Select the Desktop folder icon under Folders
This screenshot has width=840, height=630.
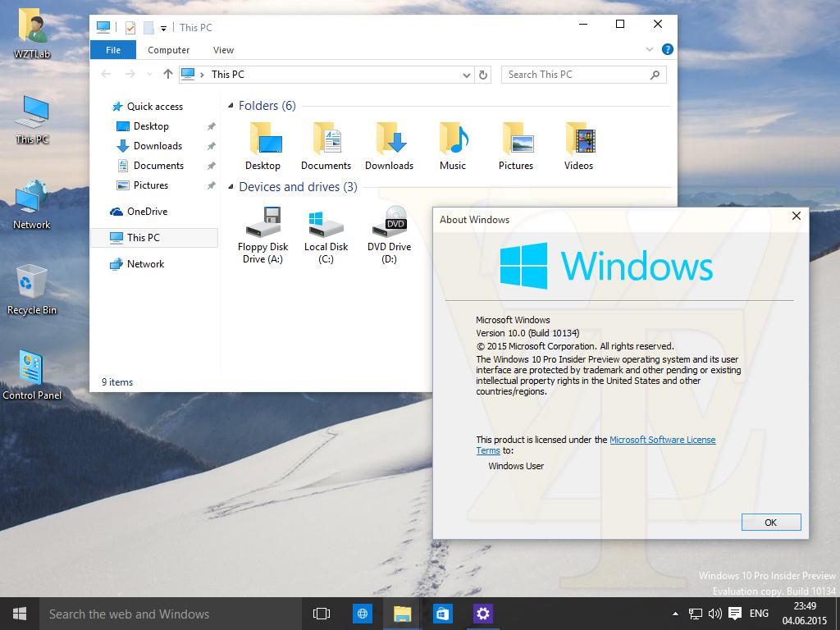click(x=263, y=146)
